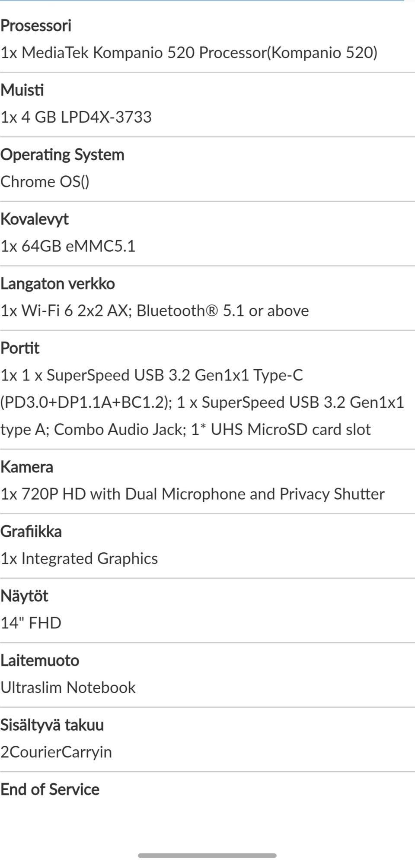Tap the home indicator bar at bottom

(207, 855)
